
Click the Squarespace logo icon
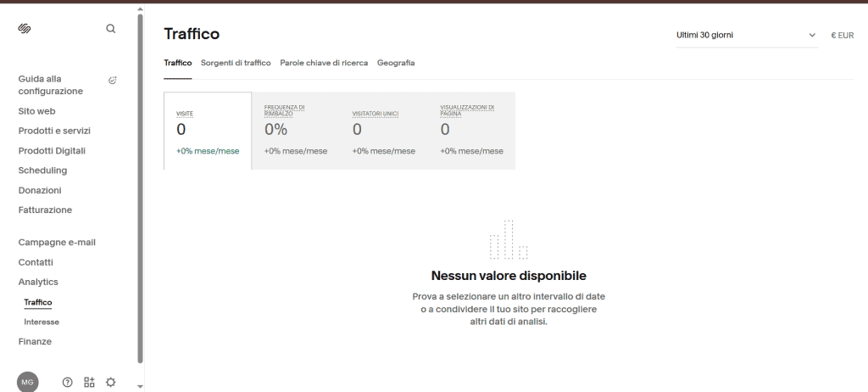25,28
